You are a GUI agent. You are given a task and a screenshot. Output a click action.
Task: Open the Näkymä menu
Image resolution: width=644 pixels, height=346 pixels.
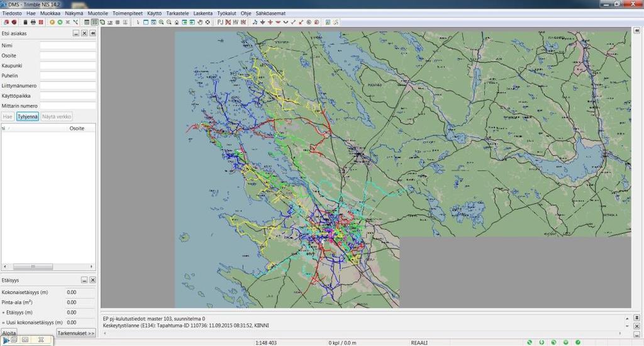tap(74, 13)
